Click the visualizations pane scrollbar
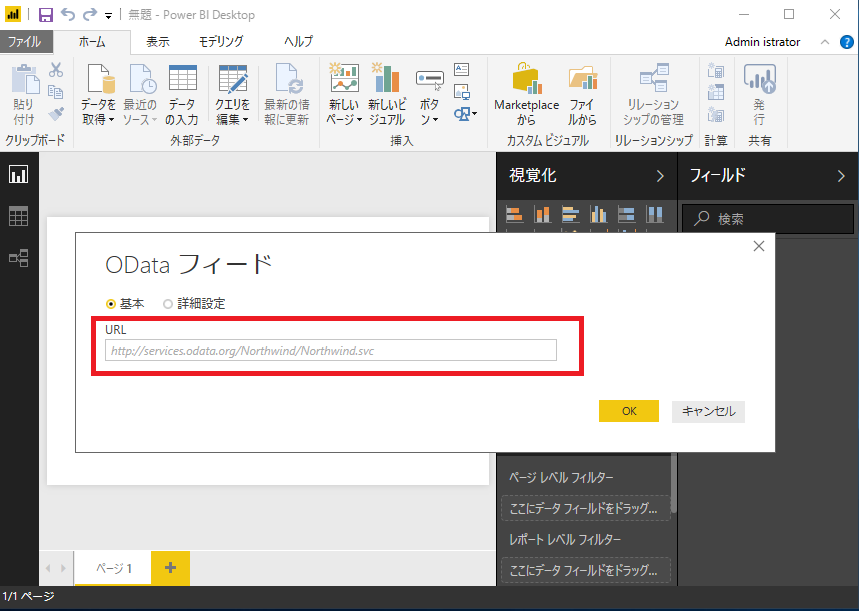Image resolution: width=859 pixels, height=611 pixels. point(673,483)
